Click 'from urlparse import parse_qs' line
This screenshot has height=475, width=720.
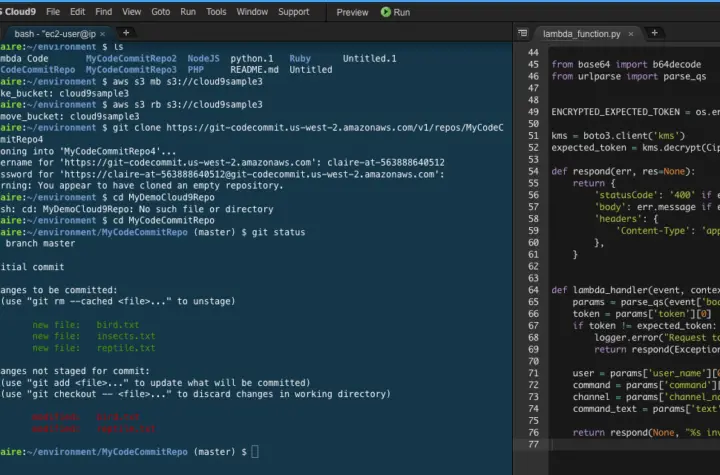click(629, 76)
